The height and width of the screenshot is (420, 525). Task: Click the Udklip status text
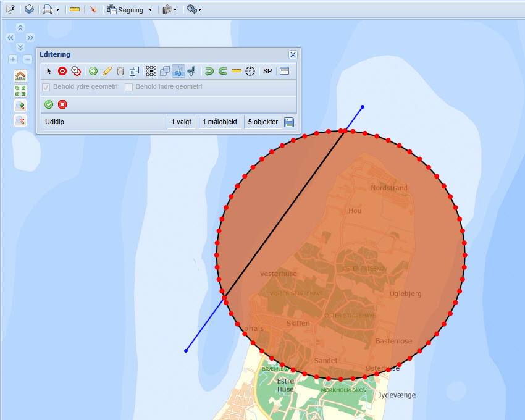(x=54, y=122)
